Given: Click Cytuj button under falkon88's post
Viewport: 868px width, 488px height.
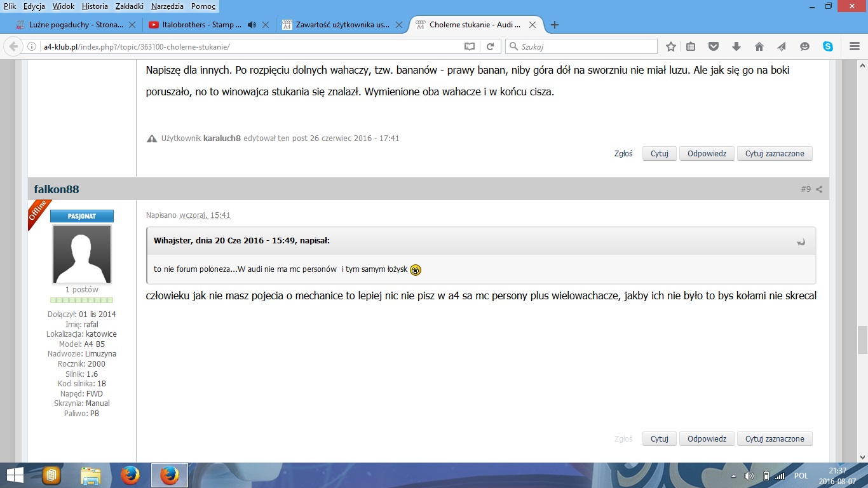Looking at the screenshot, I should tap(659, 438).
